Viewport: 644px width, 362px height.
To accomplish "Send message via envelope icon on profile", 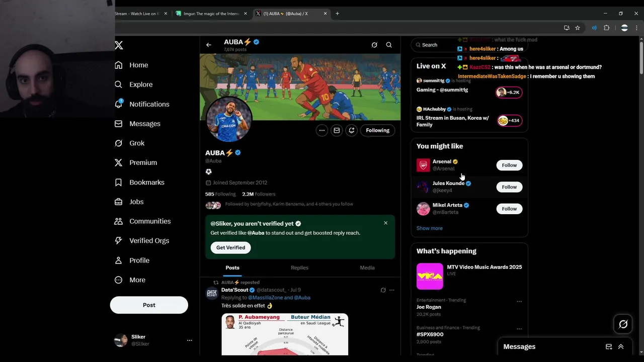I will coord(337,130).
